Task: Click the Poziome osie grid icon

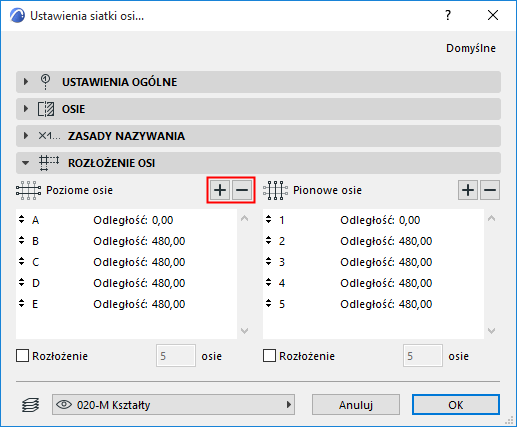Action: pyautogui.click(x=28, y=190)
